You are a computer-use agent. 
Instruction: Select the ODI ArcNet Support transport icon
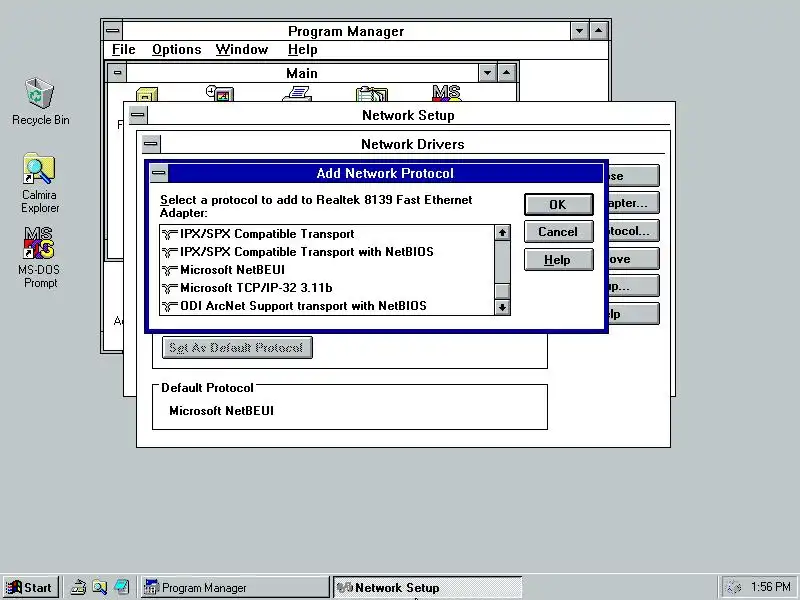coord(169,306)
